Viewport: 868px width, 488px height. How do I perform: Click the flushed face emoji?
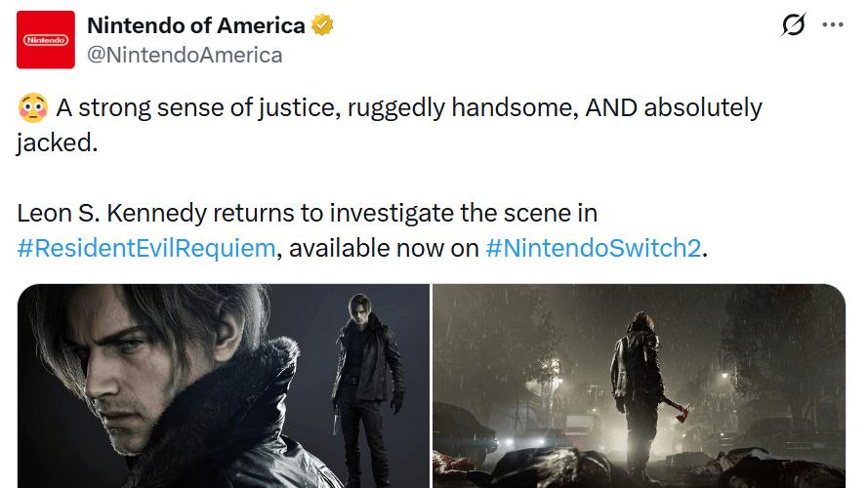point(32,108)
